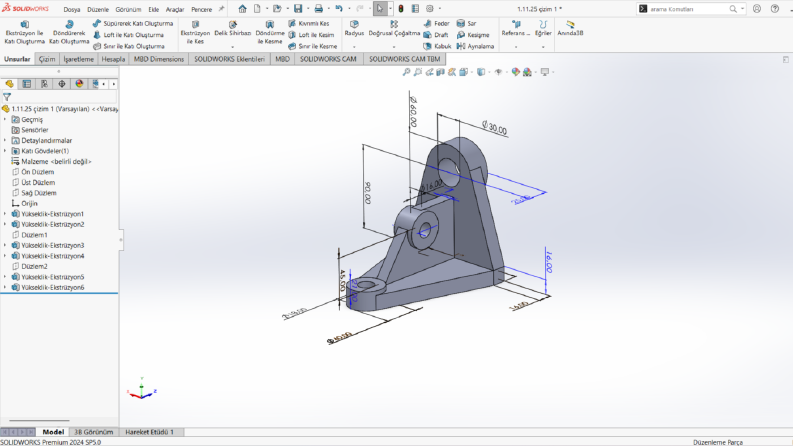The width and height of the screenshot is (793, 446).
Task: Select the Radyus fillet tool
Action: click(x=354, y=28)
